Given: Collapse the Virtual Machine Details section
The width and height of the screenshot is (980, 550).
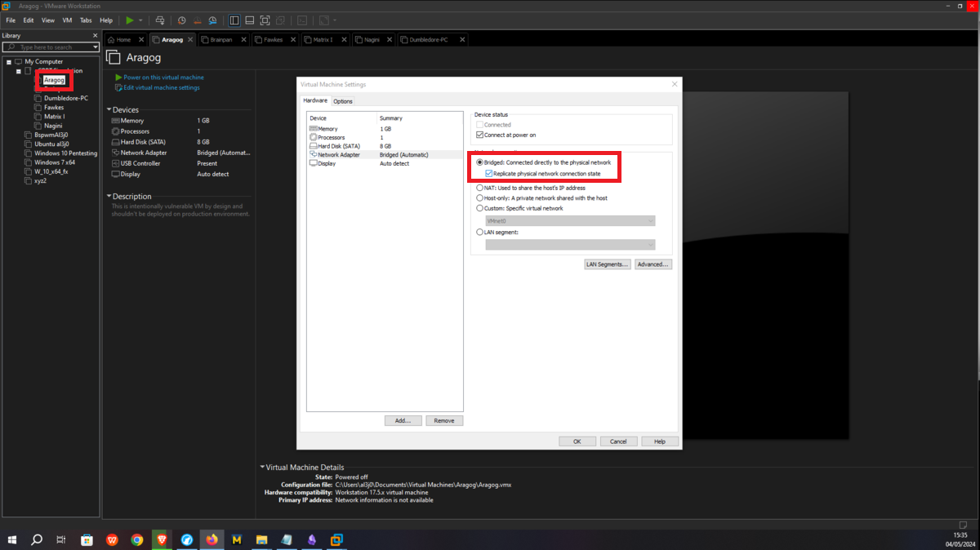Looking at the screenshot, I should point(262,467).
